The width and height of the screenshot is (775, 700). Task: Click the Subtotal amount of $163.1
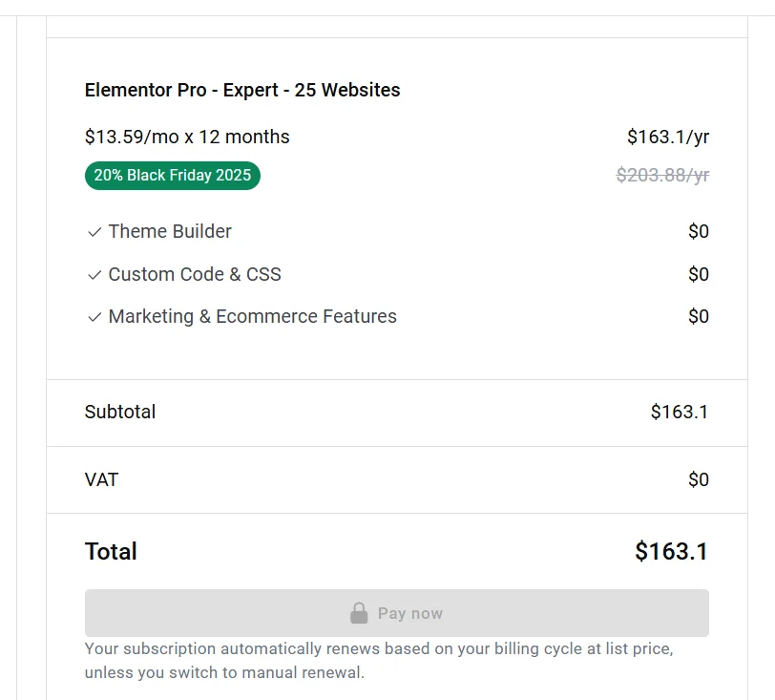(x=679, y=413)
